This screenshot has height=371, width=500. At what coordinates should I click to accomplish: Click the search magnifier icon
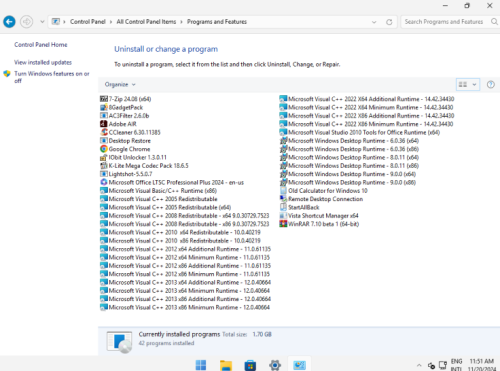[494, 22]
